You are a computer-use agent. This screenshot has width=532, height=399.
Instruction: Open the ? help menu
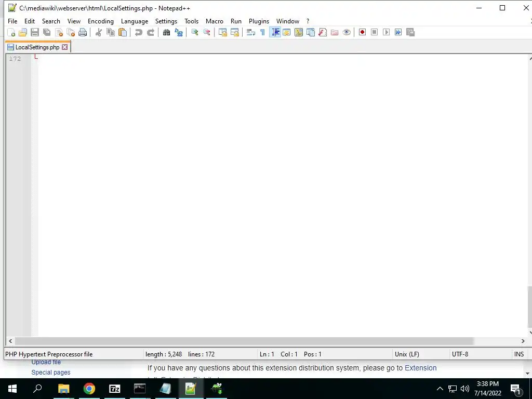(308, 21)
